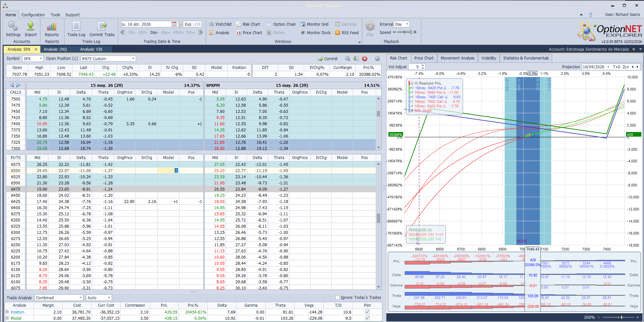Click the Day- time step button

(x=154, y=33)
